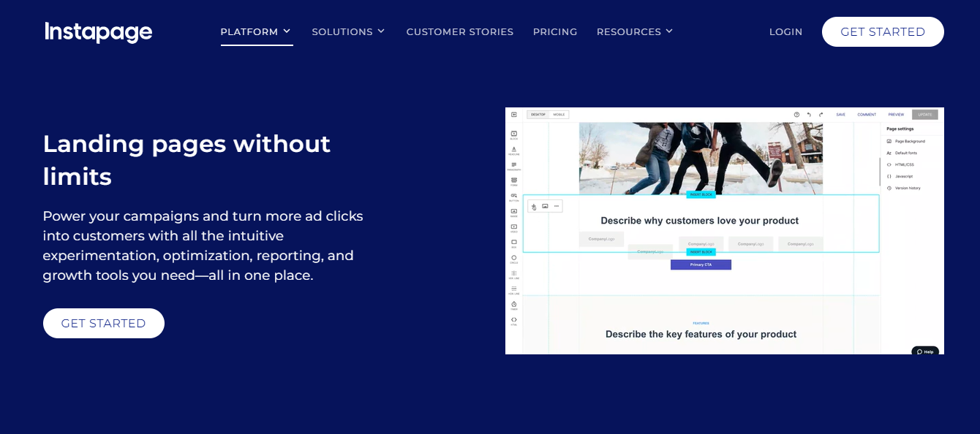The width and height of the screenshot is (980, 434).
Task: Select the Video tool icon
Action: click(514, 228)
